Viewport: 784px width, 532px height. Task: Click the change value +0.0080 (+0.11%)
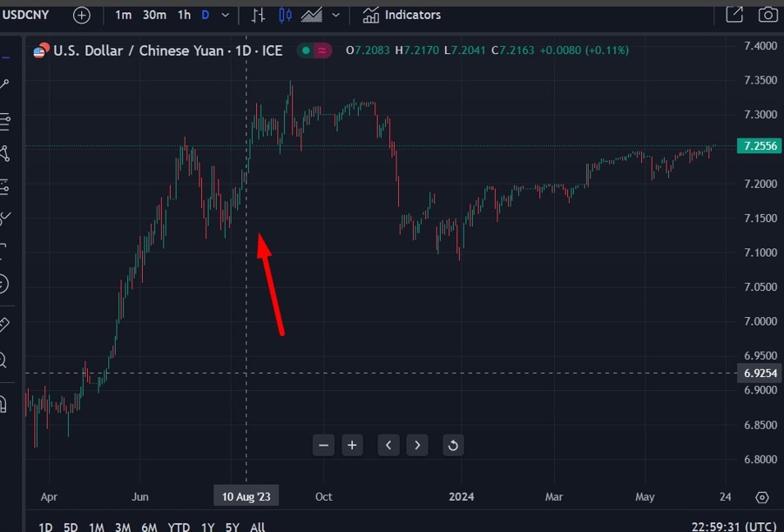pos(585,51)
